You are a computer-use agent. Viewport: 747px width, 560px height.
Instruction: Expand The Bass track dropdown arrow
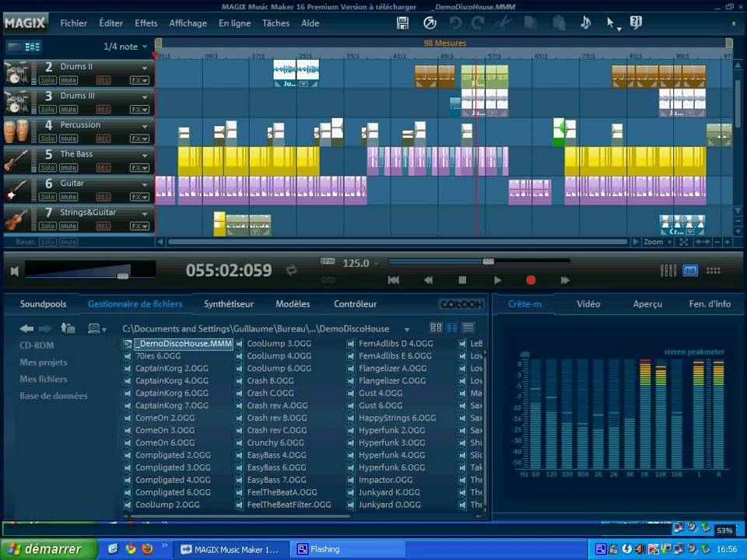pos(145,156)
